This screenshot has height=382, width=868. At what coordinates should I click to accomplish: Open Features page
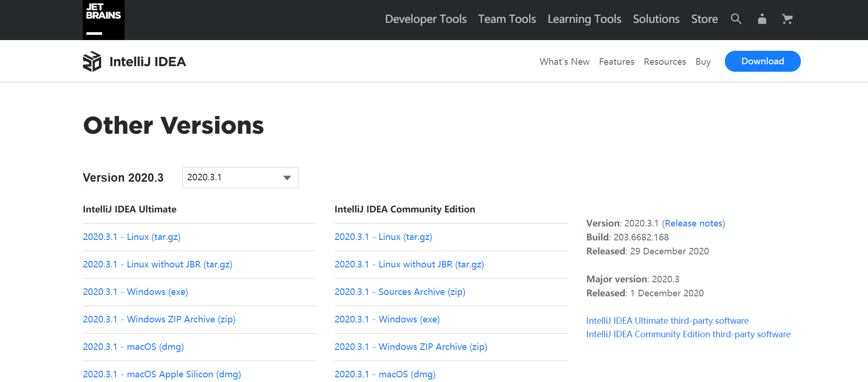tap(617, 61)
